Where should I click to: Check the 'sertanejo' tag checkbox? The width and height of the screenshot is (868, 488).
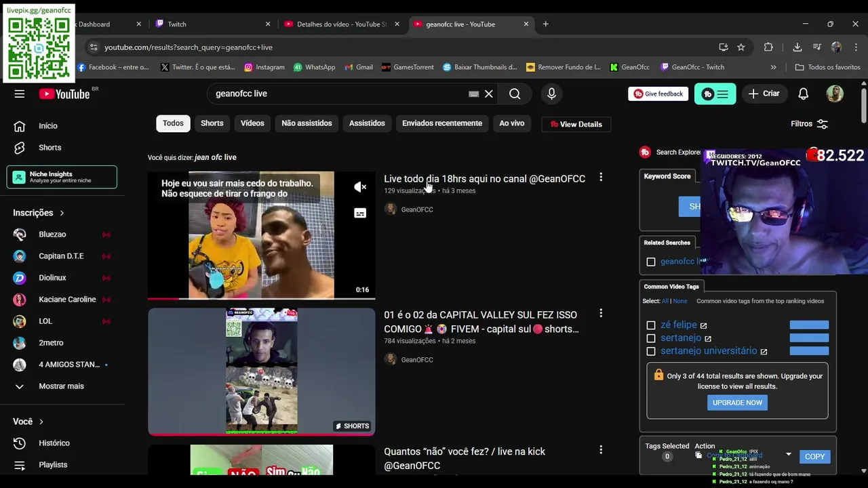tap(651, 338)
